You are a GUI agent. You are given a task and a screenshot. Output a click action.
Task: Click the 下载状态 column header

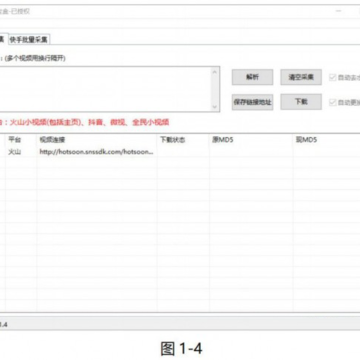(x=183, y=140)
